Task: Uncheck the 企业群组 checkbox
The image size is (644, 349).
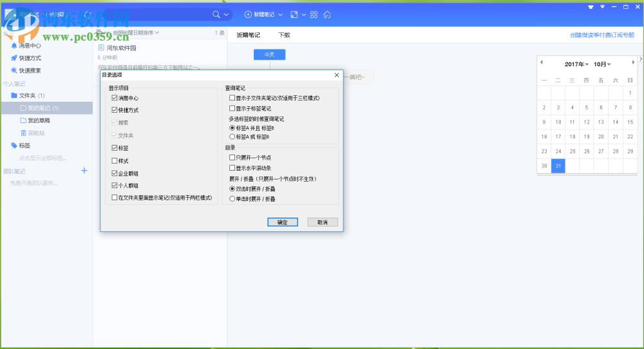Action: (x=115, y=173)
